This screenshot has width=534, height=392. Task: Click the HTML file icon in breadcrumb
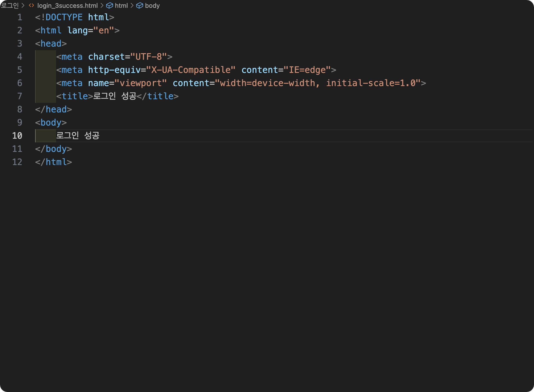point(31,5)
